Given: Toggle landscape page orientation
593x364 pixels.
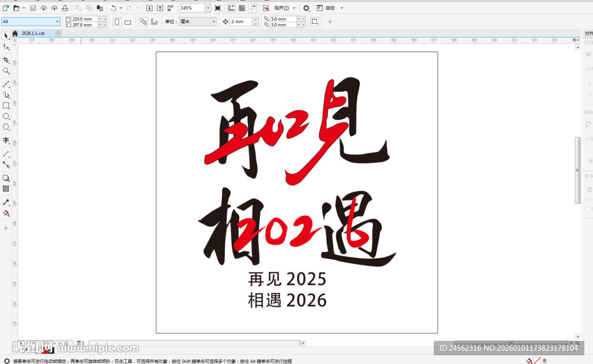Looking at the screenshot, I should tap(127, 21).
